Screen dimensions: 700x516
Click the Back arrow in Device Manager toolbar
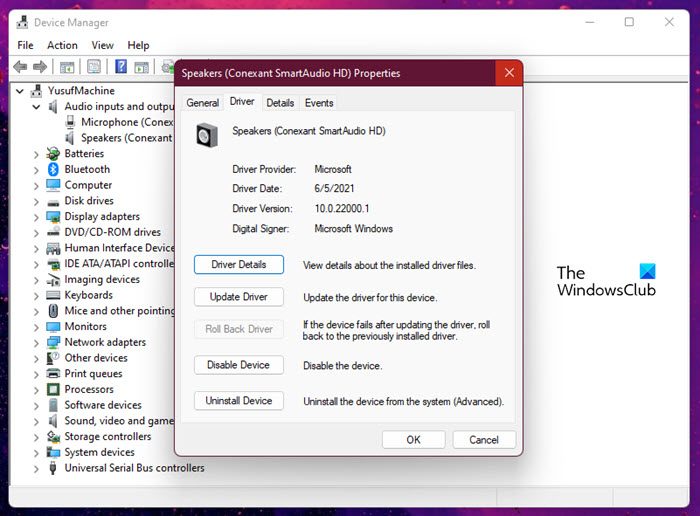[20, 67]
